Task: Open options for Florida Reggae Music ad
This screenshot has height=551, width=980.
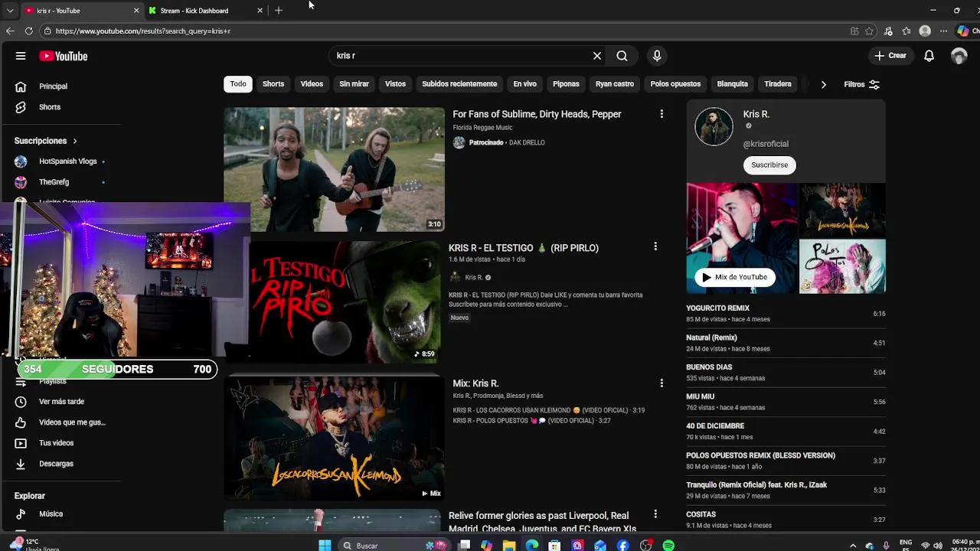Action: click(661, 114)
